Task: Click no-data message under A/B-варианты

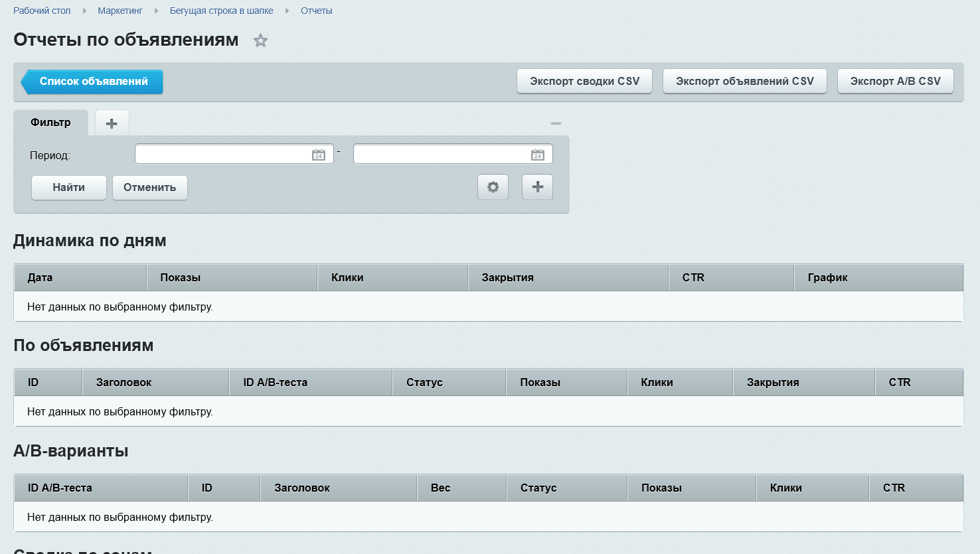Action: 120,518
